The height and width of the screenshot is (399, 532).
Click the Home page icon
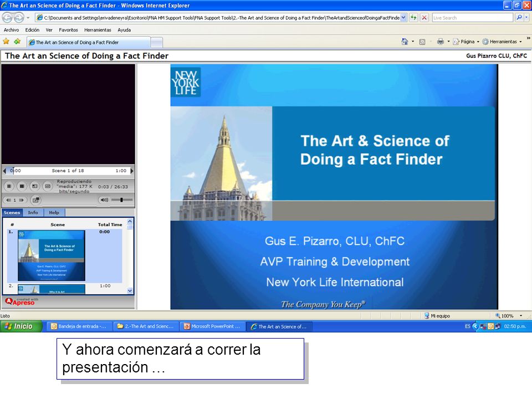[405, 42]
